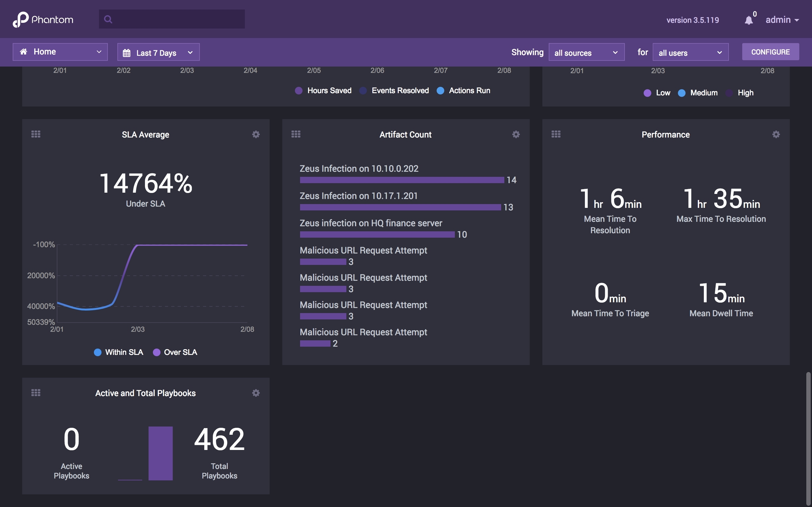Open the Last 7 Days time range selector
The width and height of the screenshot is (812, 507).
(x=158, y=52)
